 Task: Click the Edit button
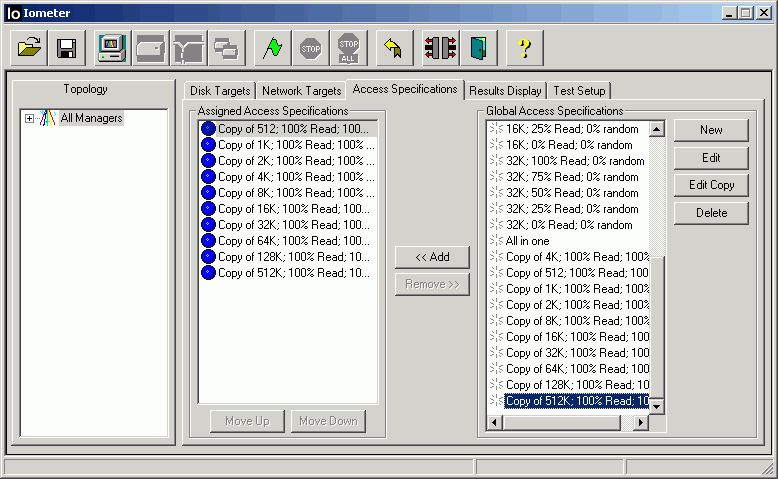(711, 158)
